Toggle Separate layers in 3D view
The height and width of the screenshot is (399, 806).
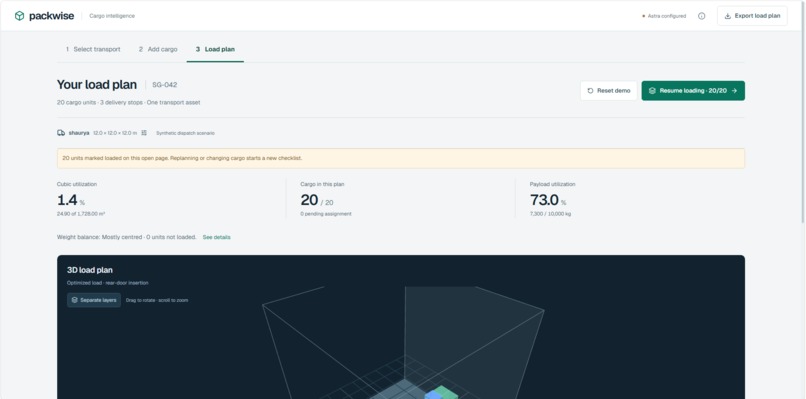coord(94,300)
